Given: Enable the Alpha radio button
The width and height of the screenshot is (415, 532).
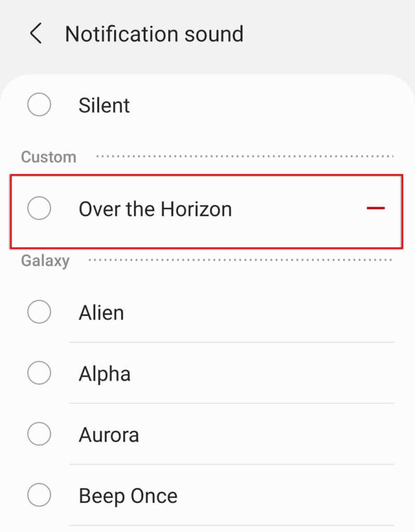Looking at the screenshot, I should pyautogui.click(x=40, y=373).
